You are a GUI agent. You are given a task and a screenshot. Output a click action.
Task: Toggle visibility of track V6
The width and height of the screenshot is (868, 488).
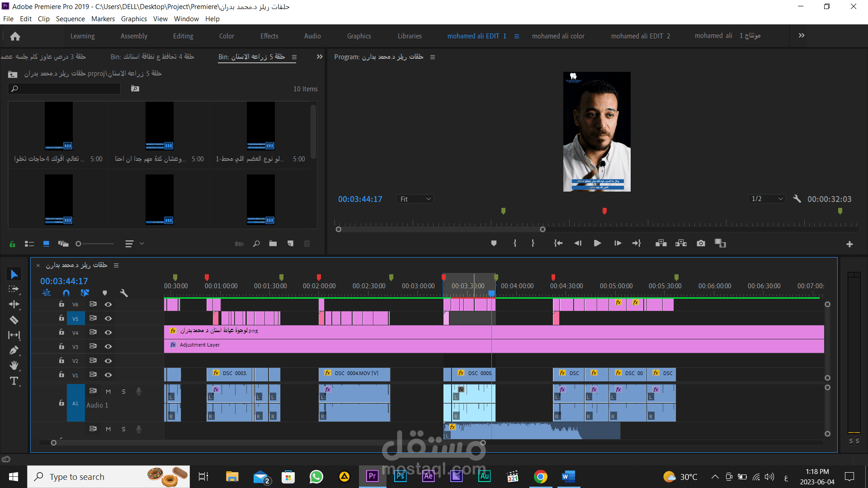108,305
